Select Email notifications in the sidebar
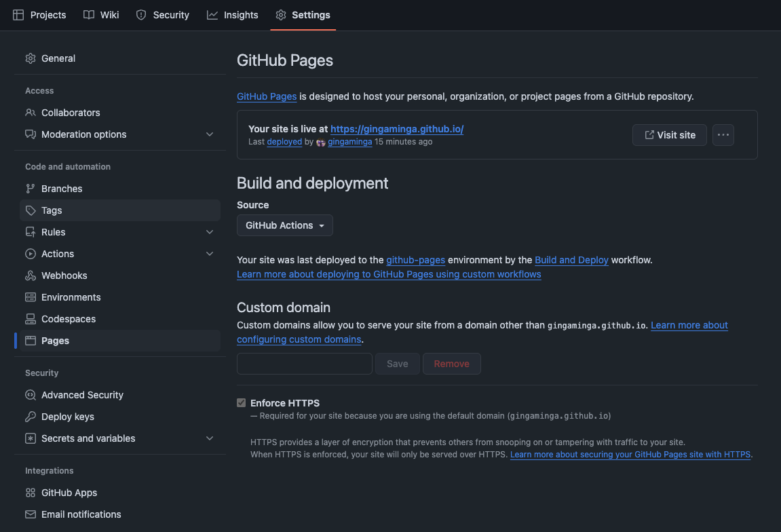Image resolution: width=781 pixels, height=532 pixels. pos(120,514)
